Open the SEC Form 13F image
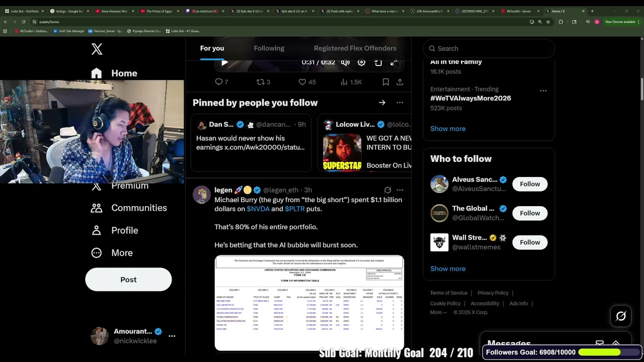Image resolution: width=644 pixels, height=362 pixels. (x=309, y=303)
